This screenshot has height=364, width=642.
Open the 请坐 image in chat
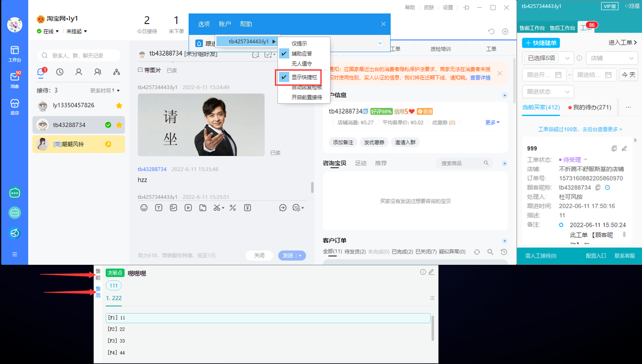pos(201,125)
